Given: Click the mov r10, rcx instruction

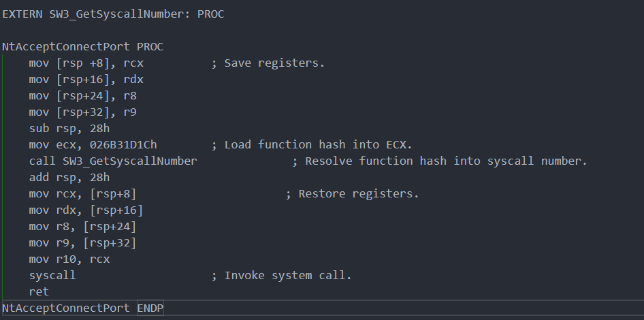Looking at the screenshot, I should click(69, 259).
